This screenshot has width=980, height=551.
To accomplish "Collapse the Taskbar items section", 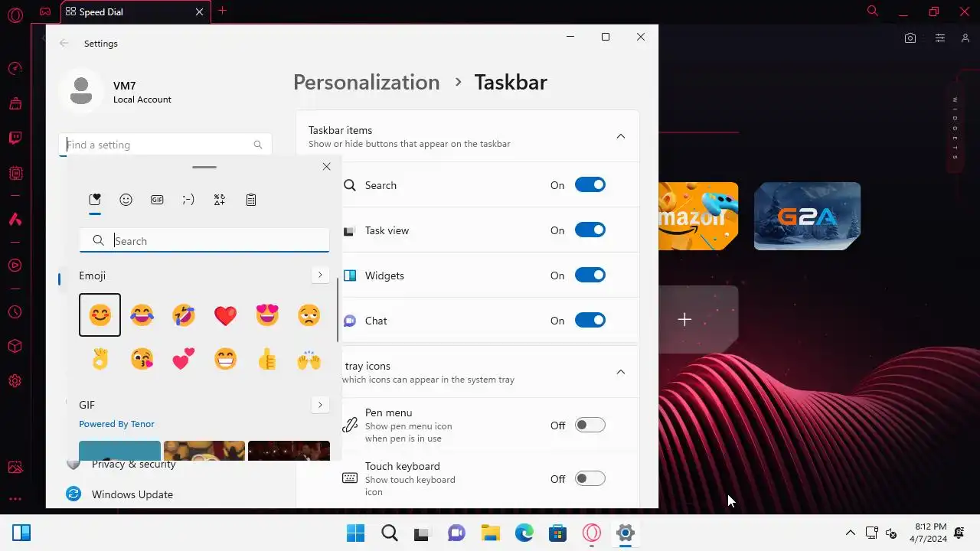I will 621,136.
